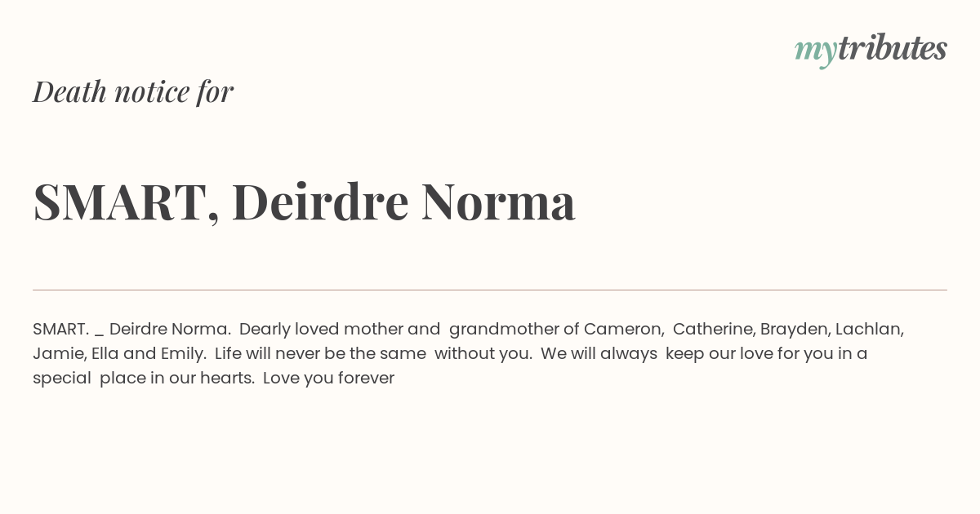This screenshot has width=980, height=514.
Task: Click 'SMART.' at the start of the notice text
Action: (61, 329)
